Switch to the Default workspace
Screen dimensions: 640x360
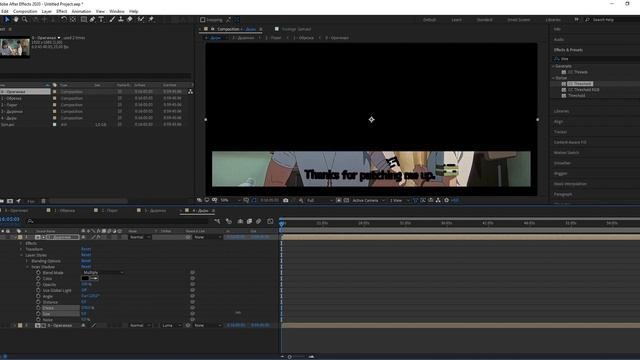[x=429, y=20]
